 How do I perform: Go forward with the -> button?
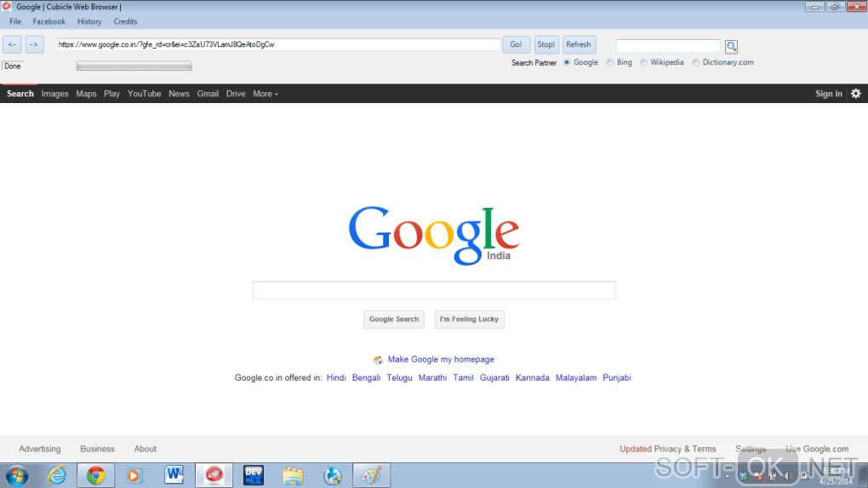point(34,44)
